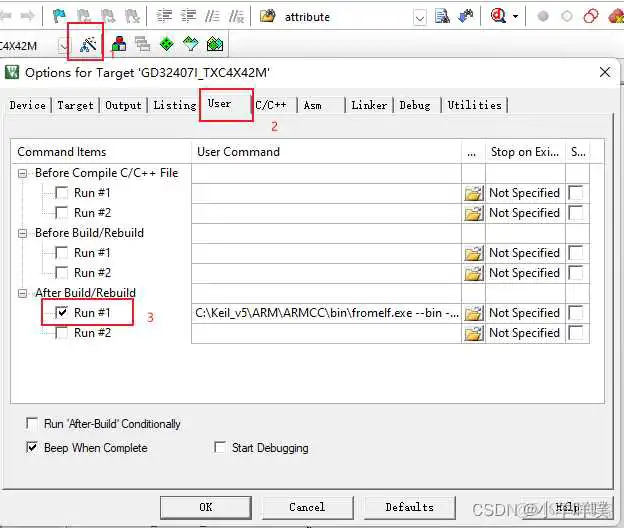
Task: Enable After Build/Rebuild Run #2 checkbox
Action: coord(62,333)
